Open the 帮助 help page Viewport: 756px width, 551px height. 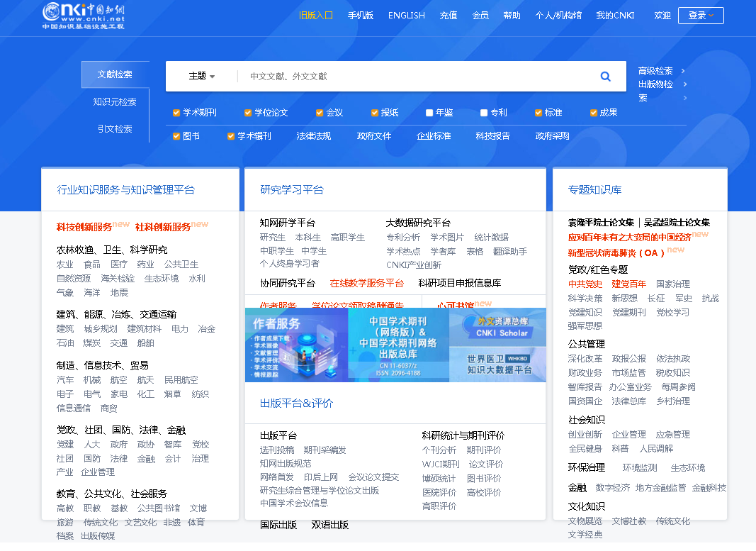(512, 16)
